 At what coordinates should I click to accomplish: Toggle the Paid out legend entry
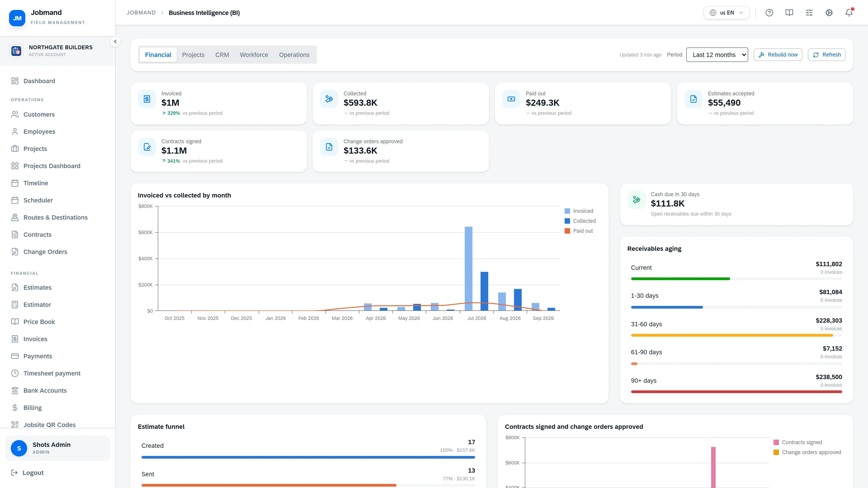coord(579,231)
